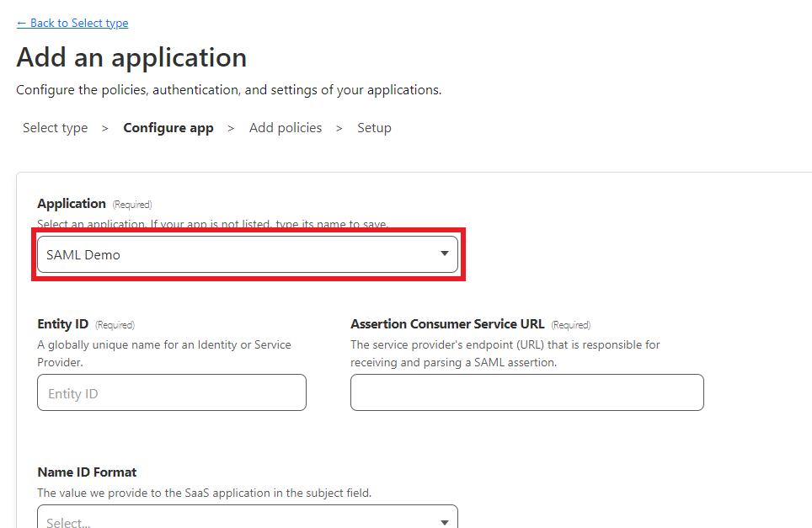Expand the Name ID Format selector
Viewport: 812px width, 528px height.
tap(248, 518)
